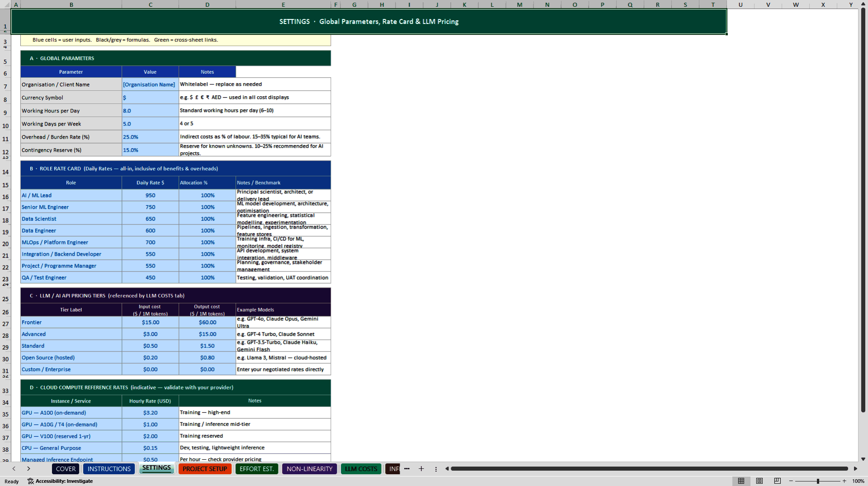868x486 pixels.
Task: Select MLOps / Platform Engineer role cell
Action: pyautogui.click(x=71, y=242)
